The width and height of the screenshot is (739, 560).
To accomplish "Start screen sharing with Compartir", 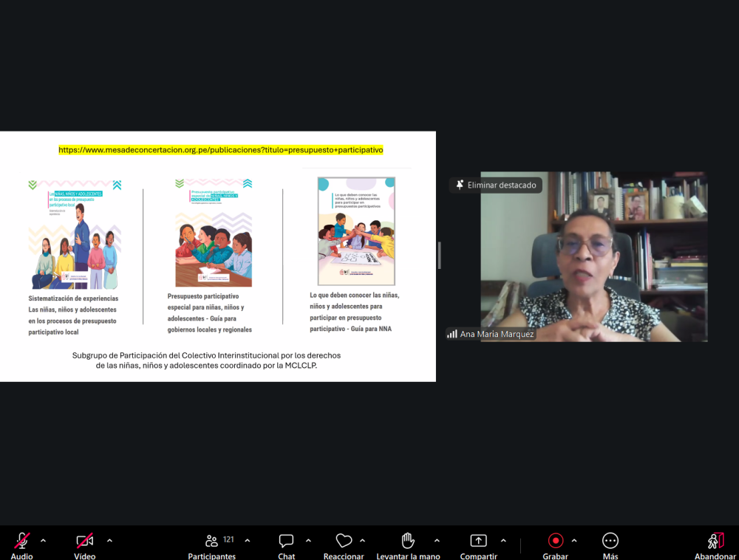I will point(478,541).
